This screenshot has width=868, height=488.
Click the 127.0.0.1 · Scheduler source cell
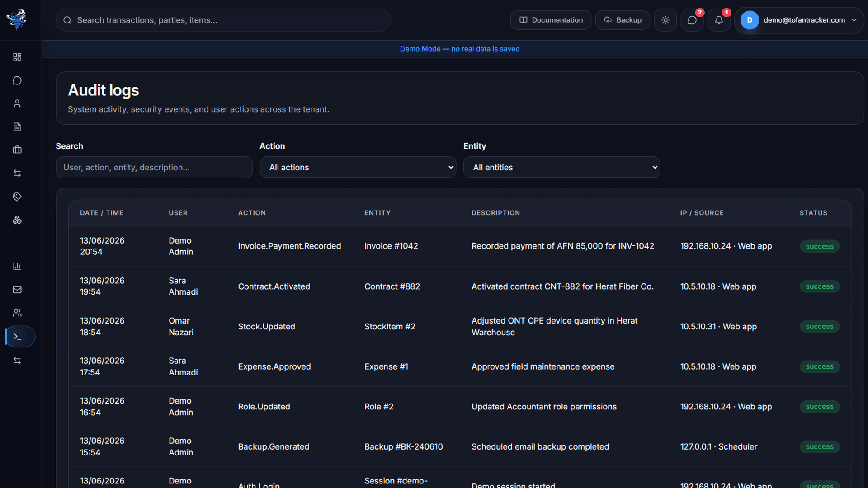pyautogui.click(x=718, y=446)
